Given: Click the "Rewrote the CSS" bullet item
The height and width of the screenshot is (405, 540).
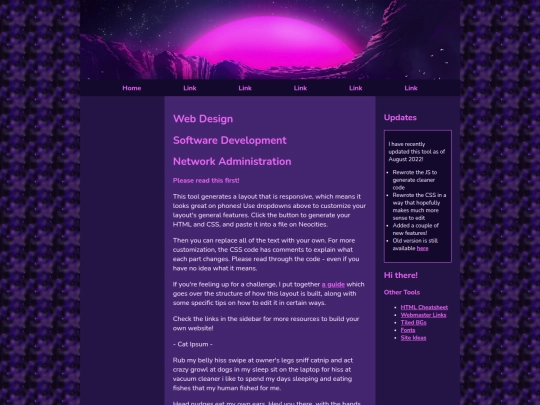Looking at the screenshot, I should tap(419, 206).
